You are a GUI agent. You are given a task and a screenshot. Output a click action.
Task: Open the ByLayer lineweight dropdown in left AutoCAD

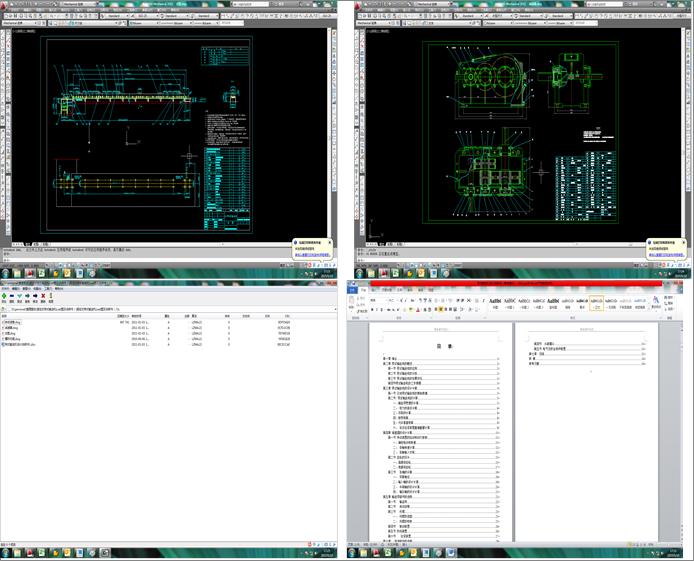click(x=206, y=23)
